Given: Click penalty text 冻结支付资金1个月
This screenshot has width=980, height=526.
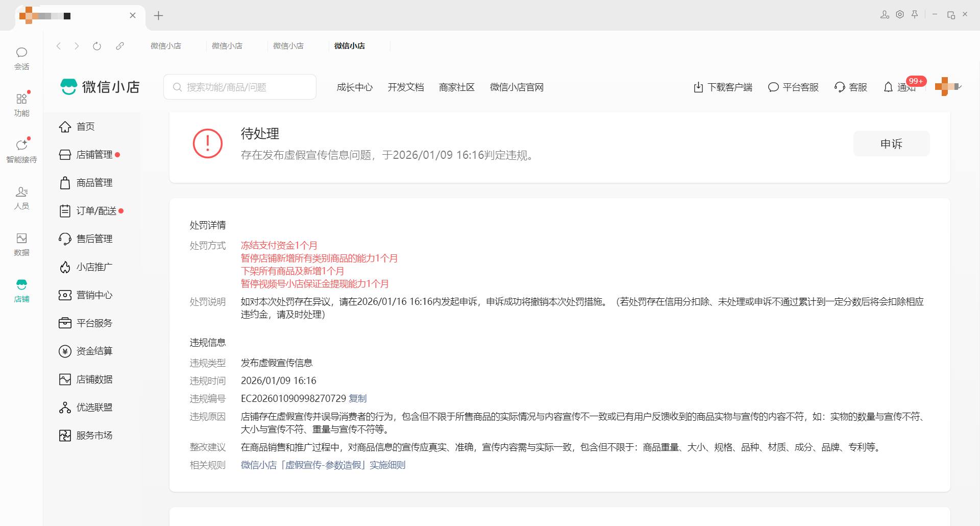Looking at the screenshot, I should (x=279, y=246).
